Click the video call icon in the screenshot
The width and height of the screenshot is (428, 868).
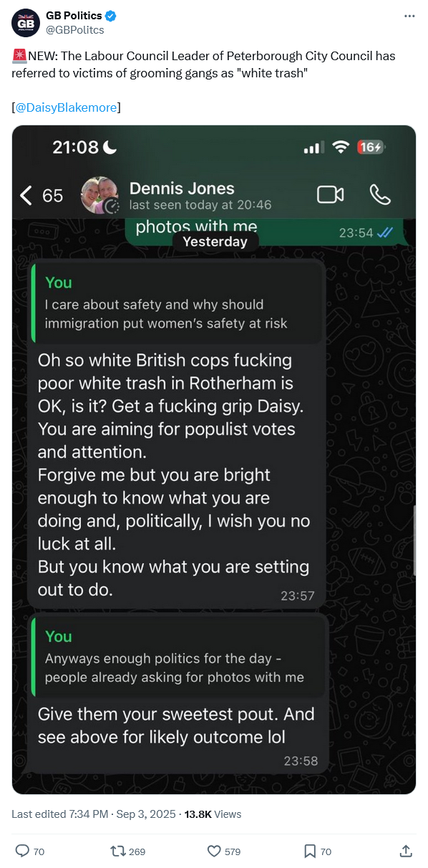[330, 194]
